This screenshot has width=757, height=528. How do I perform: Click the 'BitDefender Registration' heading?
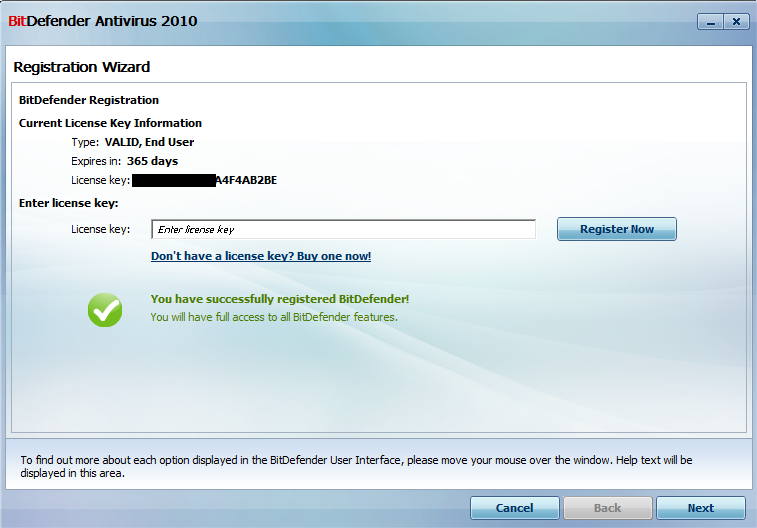89,100
